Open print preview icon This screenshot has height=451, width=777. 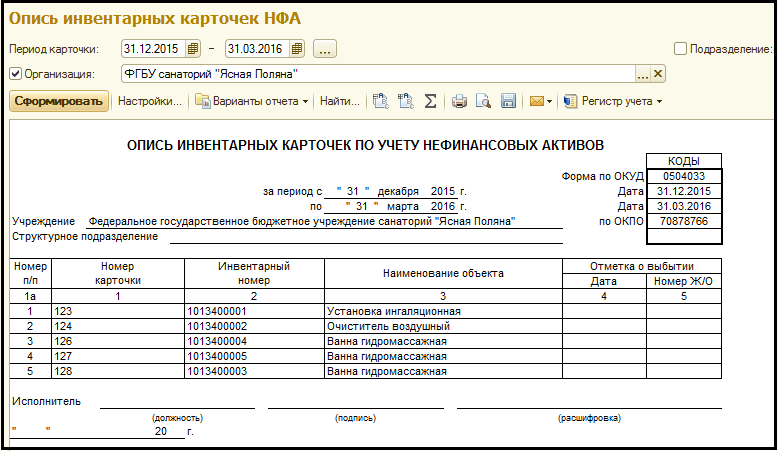point(483,101)
